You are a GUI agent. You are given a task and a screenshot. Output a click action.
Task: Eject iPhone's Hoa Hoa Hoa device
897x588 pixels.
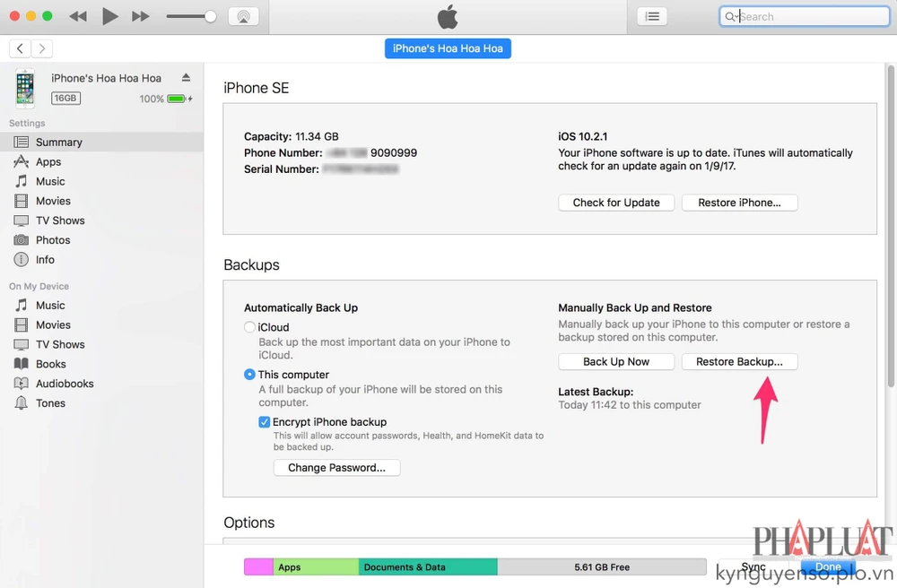186,78
